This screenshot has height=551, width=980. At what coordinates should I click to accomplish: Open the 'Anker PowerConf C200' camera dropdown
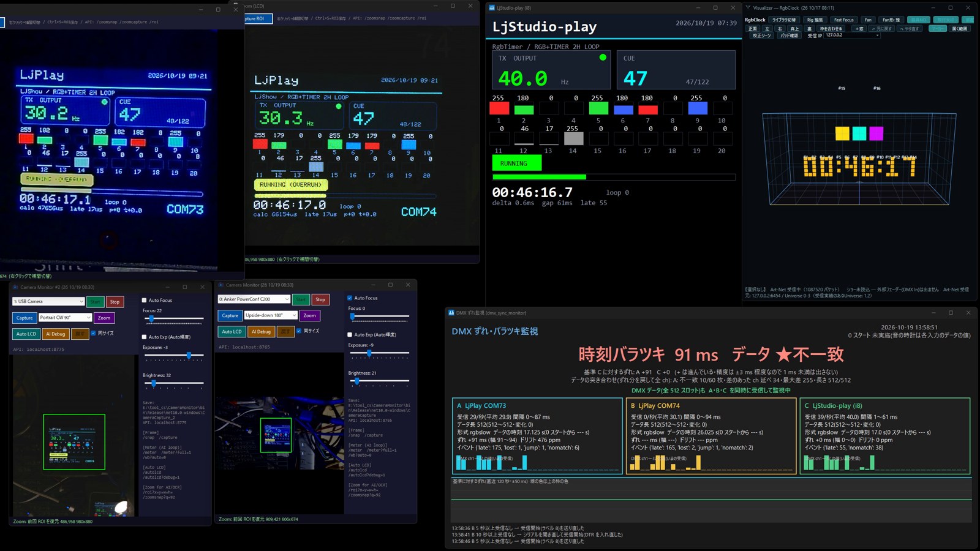[x=254, y=299]
